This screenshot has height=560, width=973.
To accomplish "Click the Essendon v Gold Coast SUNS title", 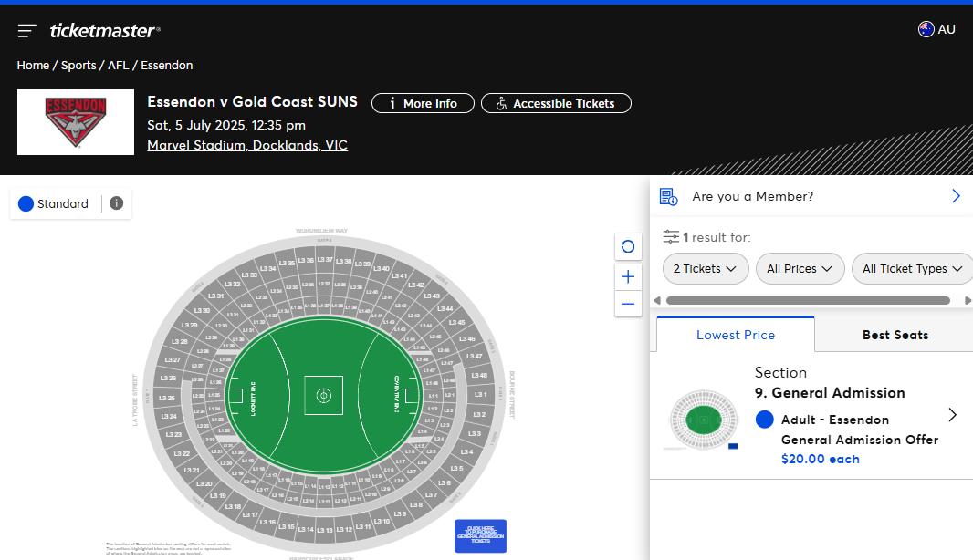I will pos(252,102).
